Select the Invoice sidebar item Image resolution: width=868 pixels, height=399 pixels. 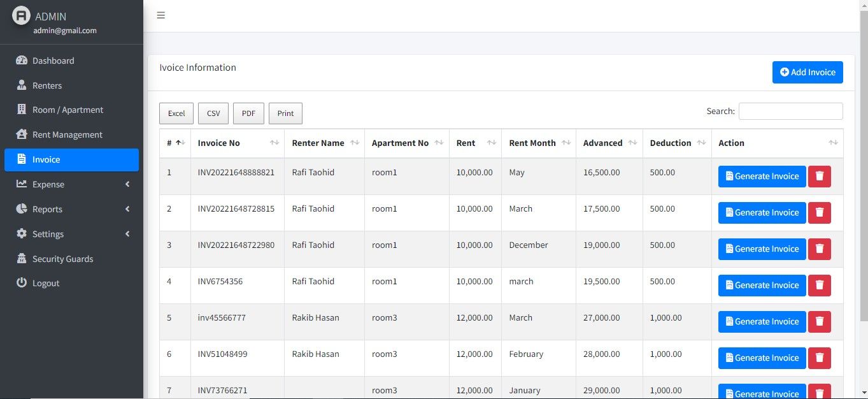coord(71,159)
